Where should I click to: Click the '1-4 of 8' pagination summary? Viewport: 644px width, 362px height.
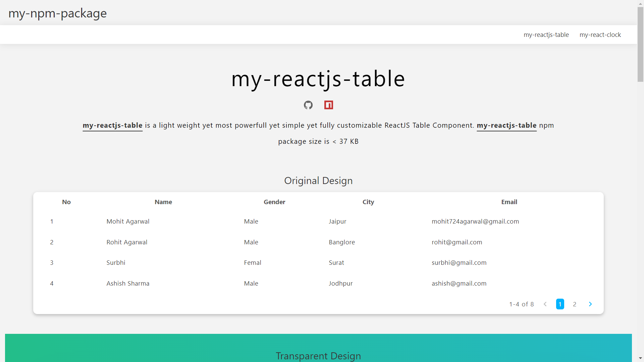click(x=521, y=304)
